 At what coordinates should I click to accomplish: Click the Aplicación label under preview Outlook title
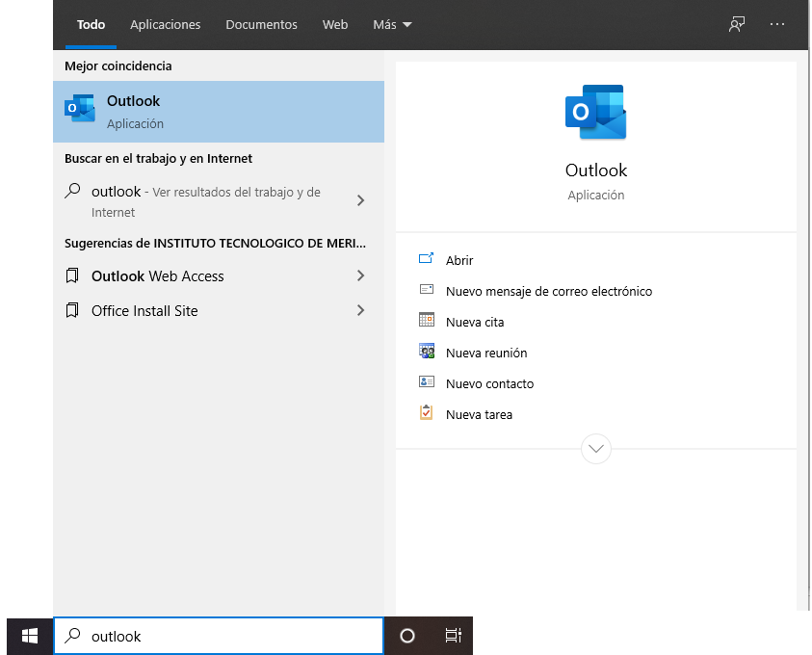click(596, 196)
